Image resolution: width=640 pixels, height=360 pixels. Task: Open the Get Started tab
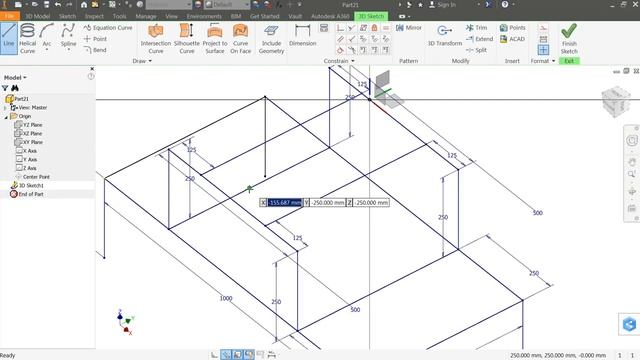264,16
